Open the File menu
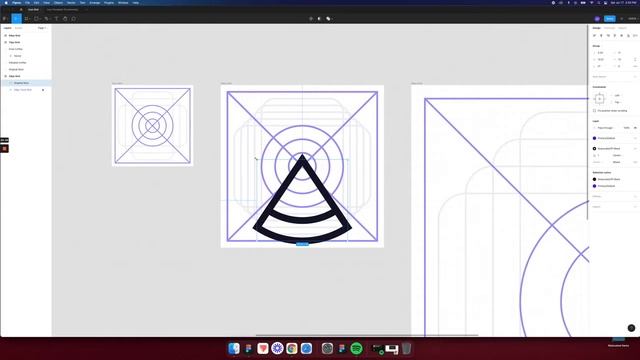640x360 pixels. click(27, 2)
